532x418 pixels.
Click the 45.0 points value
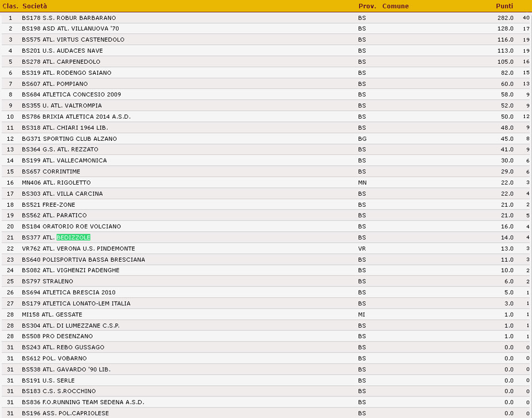[x=507, y=139]
